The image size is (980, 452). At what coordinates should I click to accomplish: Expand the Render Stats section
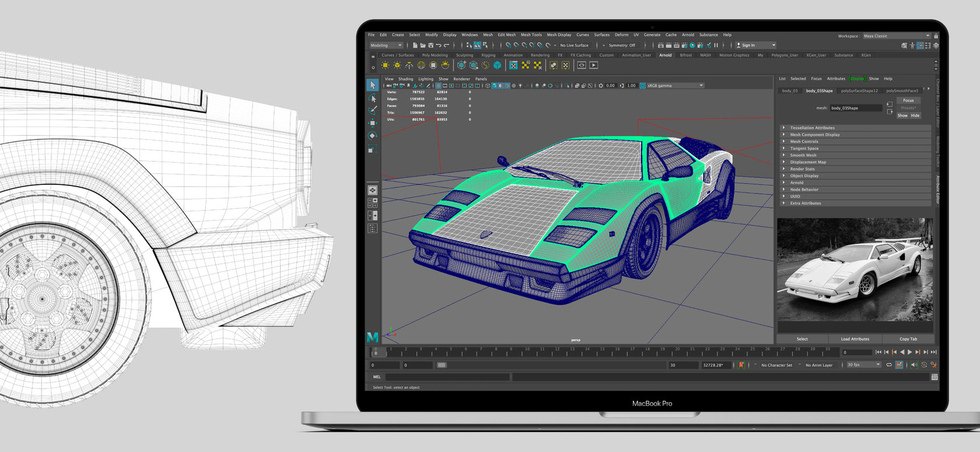pyautogui.click(x=856, y=169)
